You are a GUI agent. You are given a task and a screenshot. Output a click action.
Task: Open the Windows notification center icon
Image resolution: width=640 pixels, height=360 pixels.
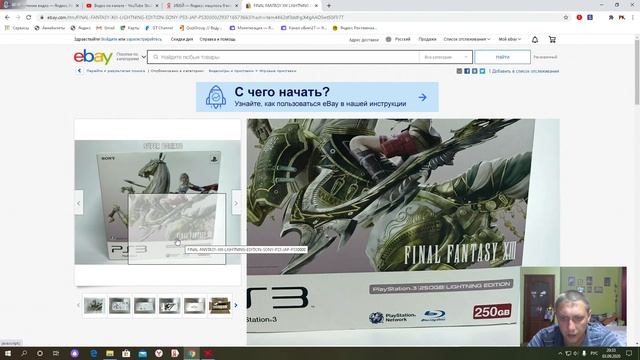[629, 353]
